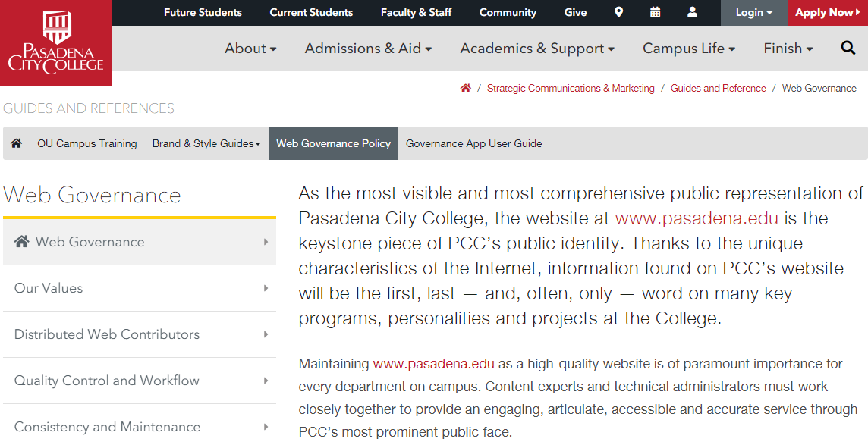
Task: Click the location pin icon
Action: click(x=618, y=12)
